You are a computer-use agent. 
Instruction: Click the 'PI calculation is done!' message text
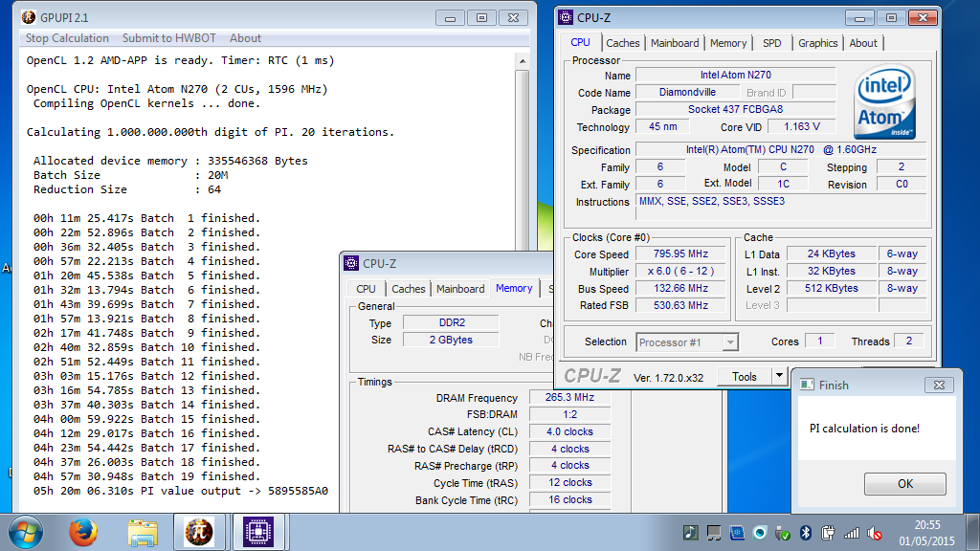click(x=864, y=429)
